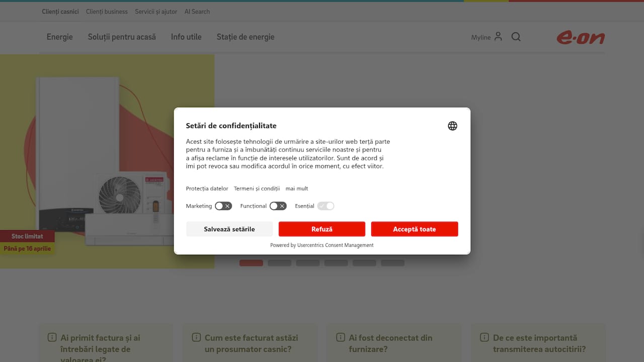The width and height of the screenshot is (644, 362).
Task: Switch to Clienți business section
Action: click(107, 11)
